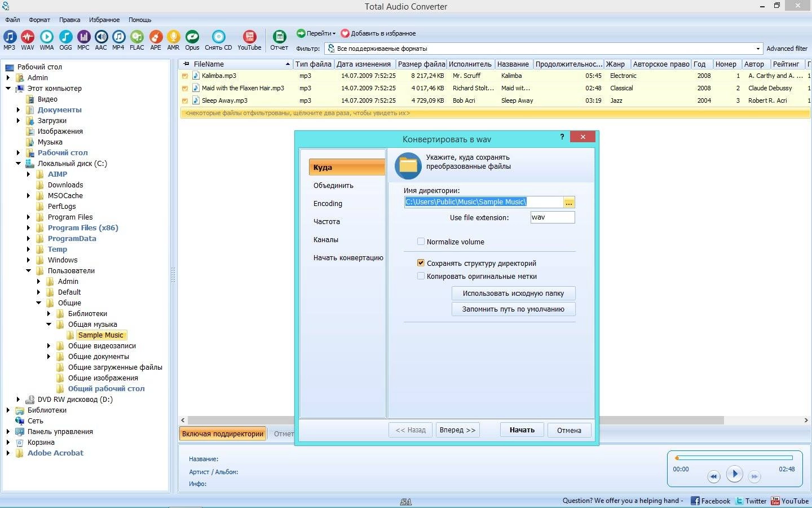Toggle checkbox for Kalimba.mp3 row

tap(184, 76)
